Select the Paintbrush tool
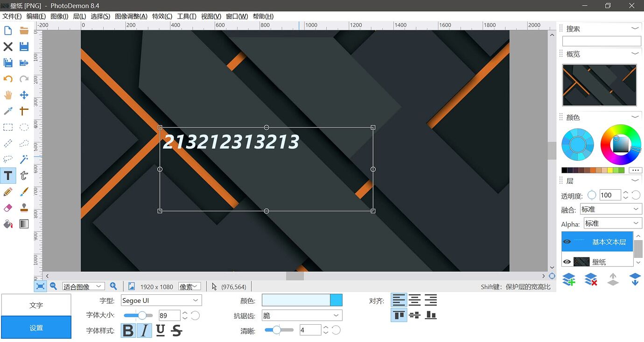The height and width of the screenshot is (342, 644). (24, 192)
